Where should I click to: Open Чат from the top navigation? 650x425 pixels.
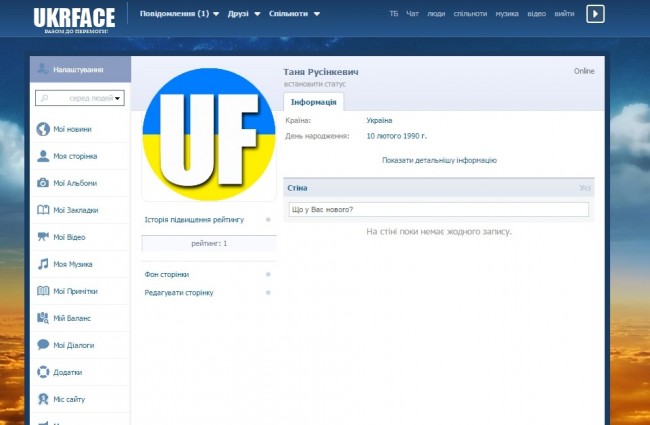coord(413,14)
